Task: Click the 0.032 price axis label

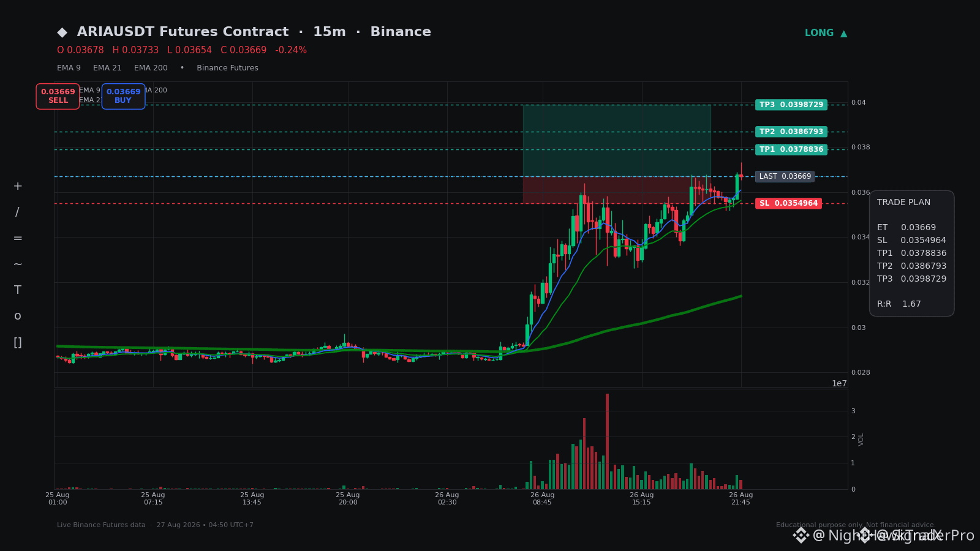Action: [861, 283]
